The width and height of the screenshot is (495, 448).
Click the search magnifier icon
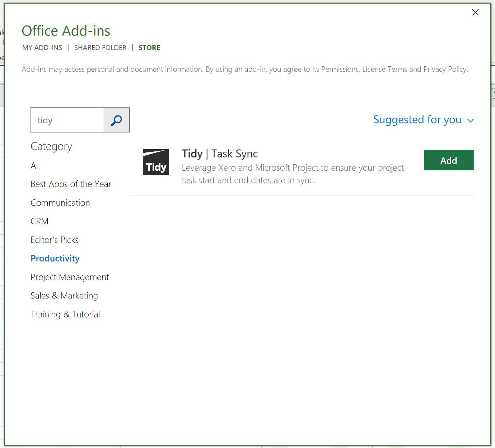click(116, 120)
